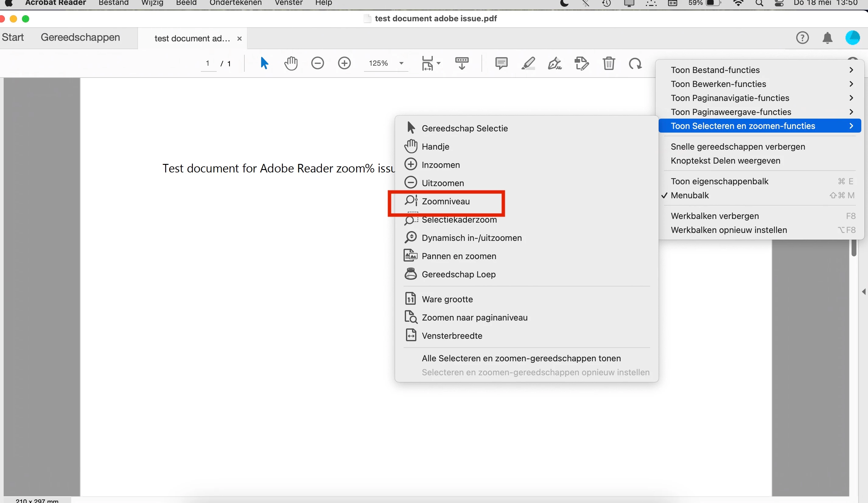
Task: Click the zoom in plus toolbar icon
Action: coord(344,63)
